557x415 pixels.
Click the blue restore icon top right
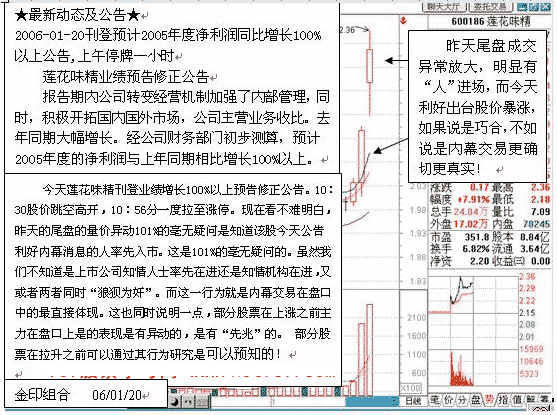click(534, 7)
